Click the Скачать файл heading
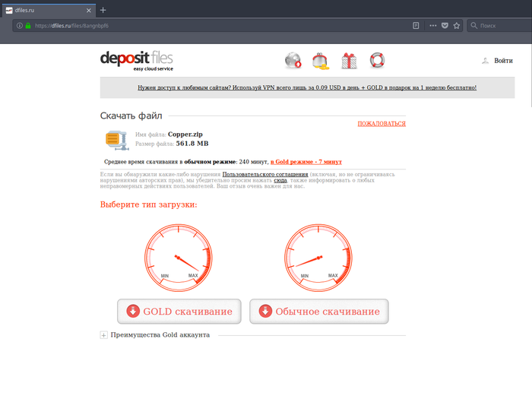 coord(131,116)
